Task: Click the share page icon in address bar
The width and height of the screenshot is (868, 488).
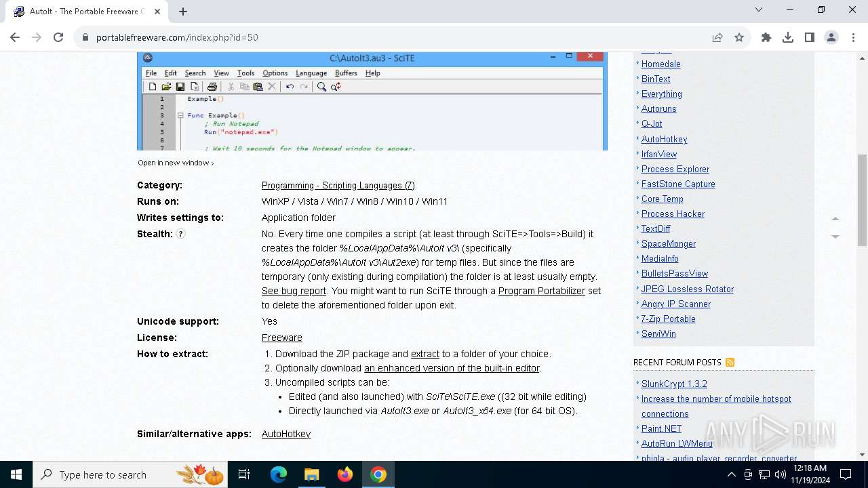Action: click(x=717, y=37)
